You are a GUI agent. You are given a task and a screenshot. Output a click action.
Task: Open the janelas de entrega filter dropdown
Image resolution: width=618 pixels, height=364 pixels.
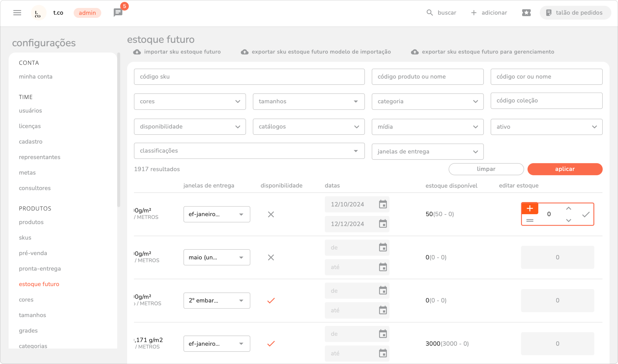pyautogui.click(x=427, y=151)
